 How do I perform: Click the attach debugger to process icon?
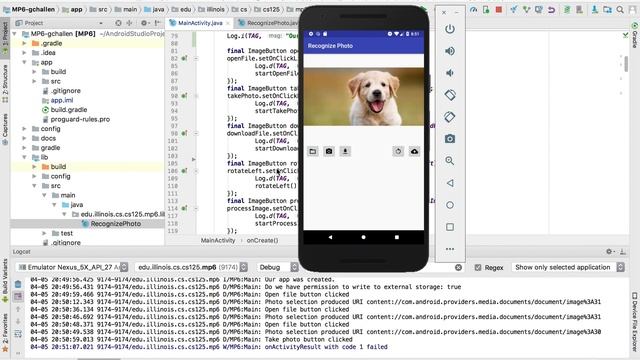coord(486,9)
